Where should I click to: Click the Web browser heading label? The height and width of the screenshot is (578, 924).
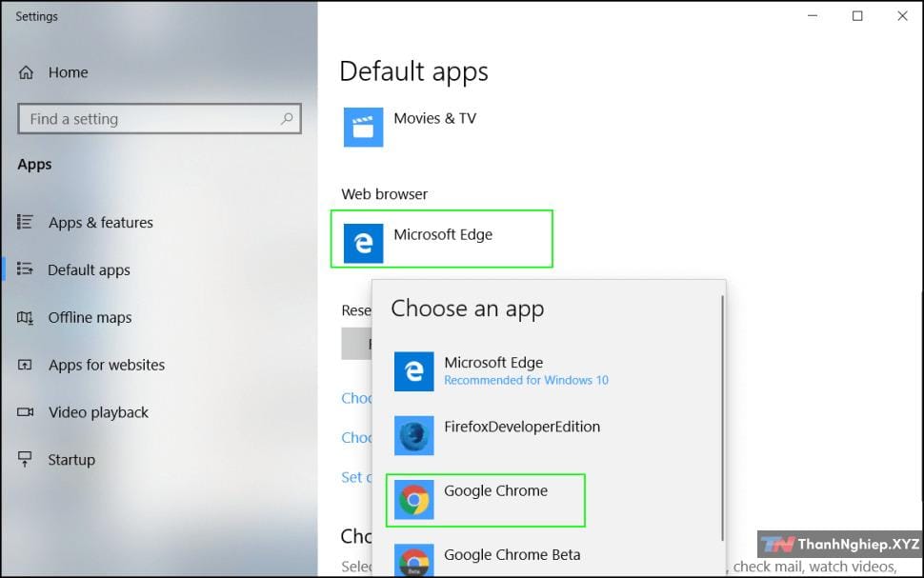click(384, 194)
